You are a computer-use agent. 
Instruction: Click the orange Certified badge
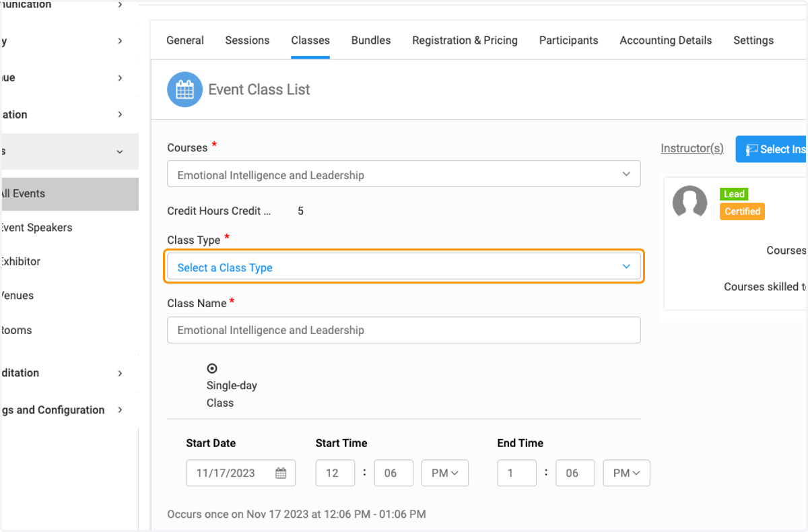[742, 211]
